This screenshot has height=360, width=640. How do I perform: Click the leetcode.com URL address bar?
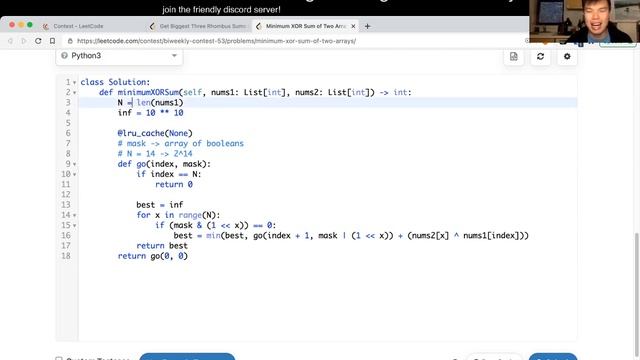(x=216, y=41)
